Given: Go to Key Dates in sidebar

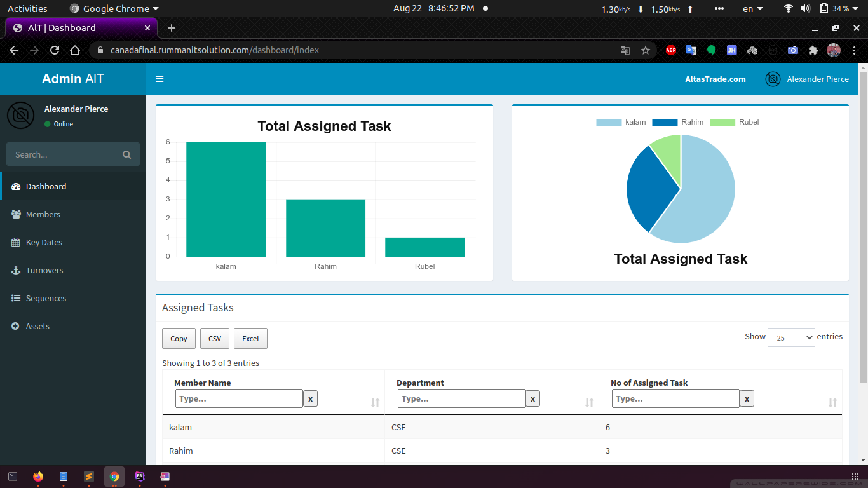Looking at the screenshot, I should point(44,242).
